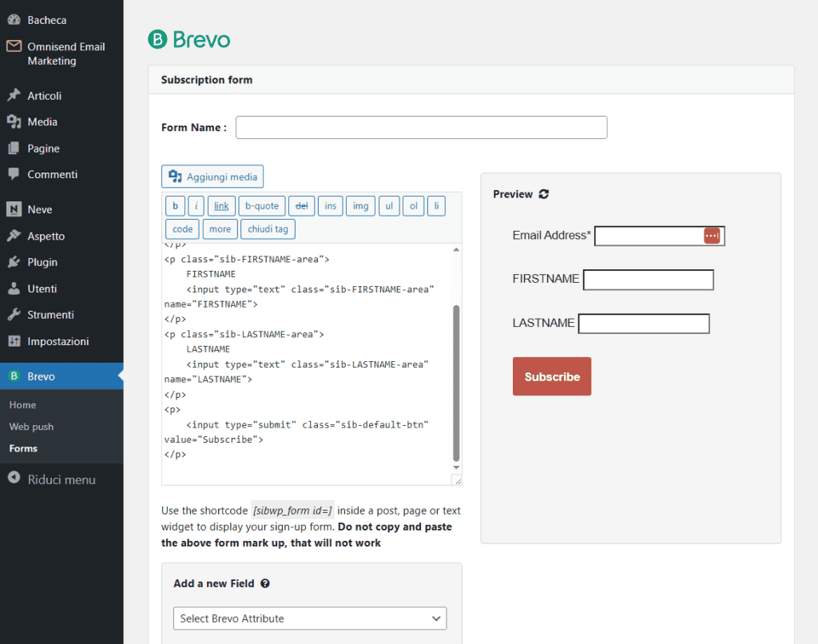
Task: Click the Omnisend envelope icon
Action: point(14,46)
